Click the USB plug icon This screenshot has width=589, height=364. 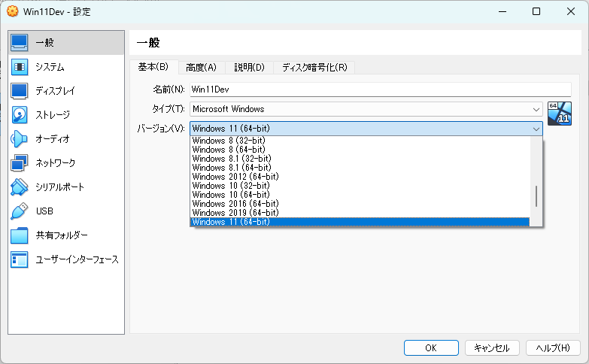[19, 211]
